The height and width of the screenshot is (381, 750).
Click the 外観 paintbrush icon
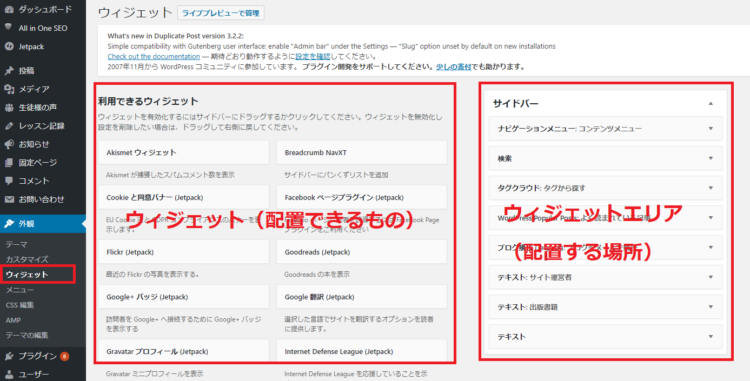pyautogui.click(x=9, y=223)
